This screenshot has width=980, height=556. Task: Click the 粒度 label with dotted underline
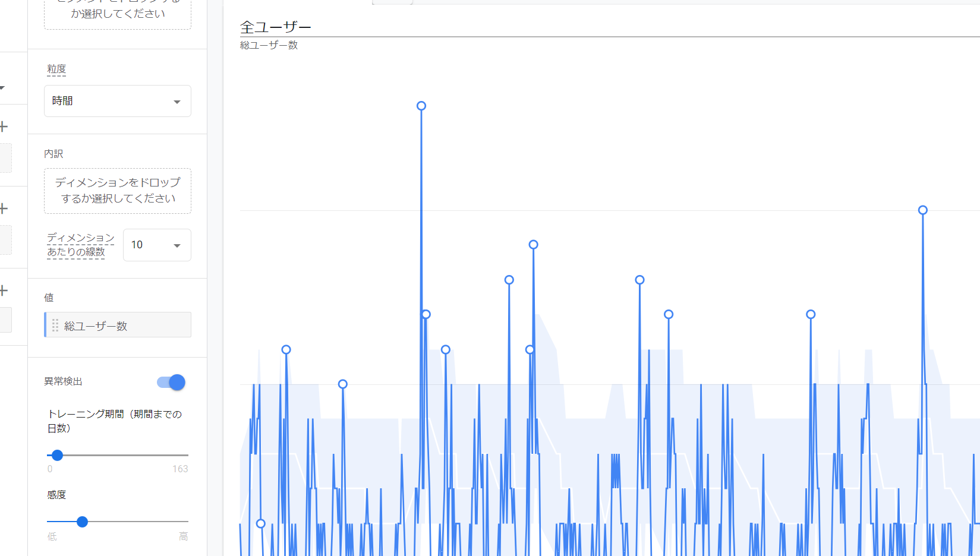[56, 69]
